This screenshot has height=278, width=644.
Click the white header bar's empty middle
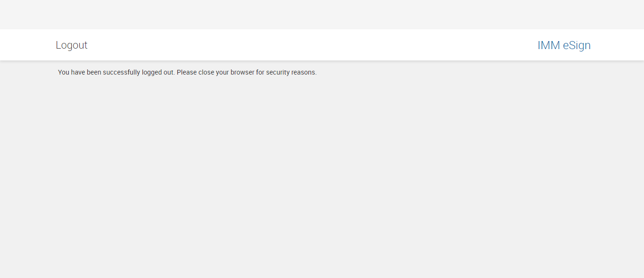pyautogui.click(x=311, y=45)
